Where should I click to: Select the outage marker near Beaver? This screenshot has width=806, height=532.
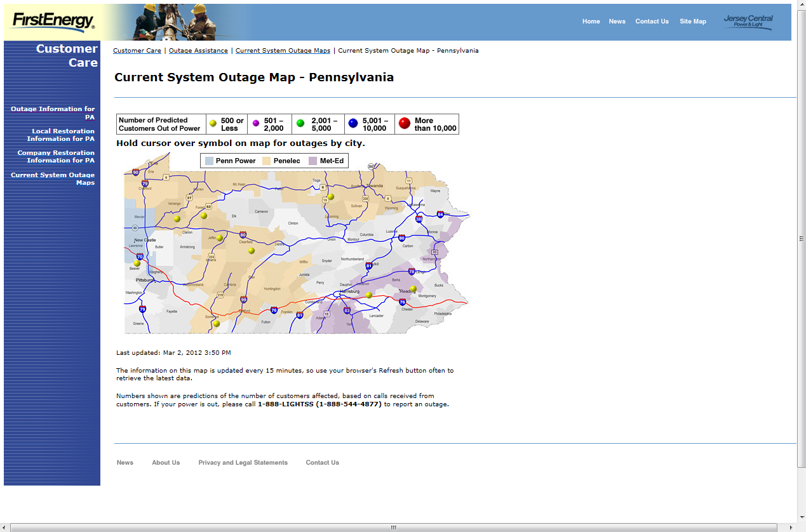[137, 263]
